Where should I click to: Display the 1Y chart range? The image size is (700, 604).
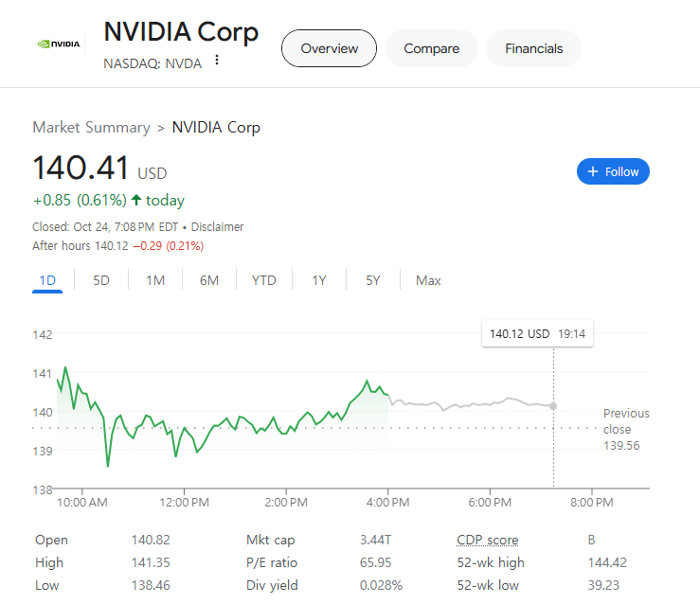319,280
